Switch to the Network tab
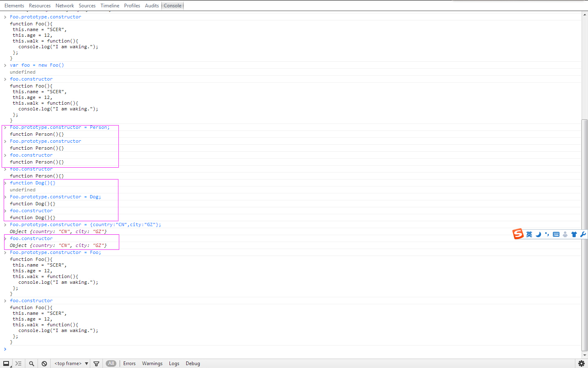 [x=65, y=6]
